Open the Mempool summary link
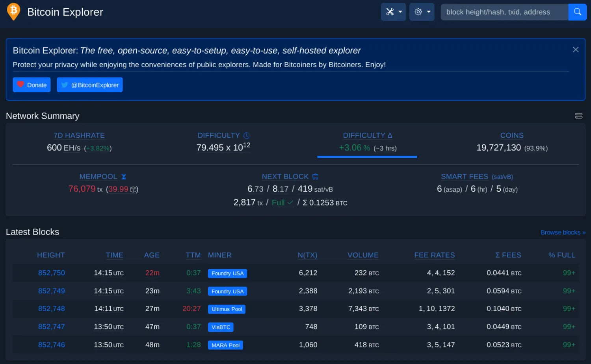This screenshot has height=364, width=591. click(98, 176)
